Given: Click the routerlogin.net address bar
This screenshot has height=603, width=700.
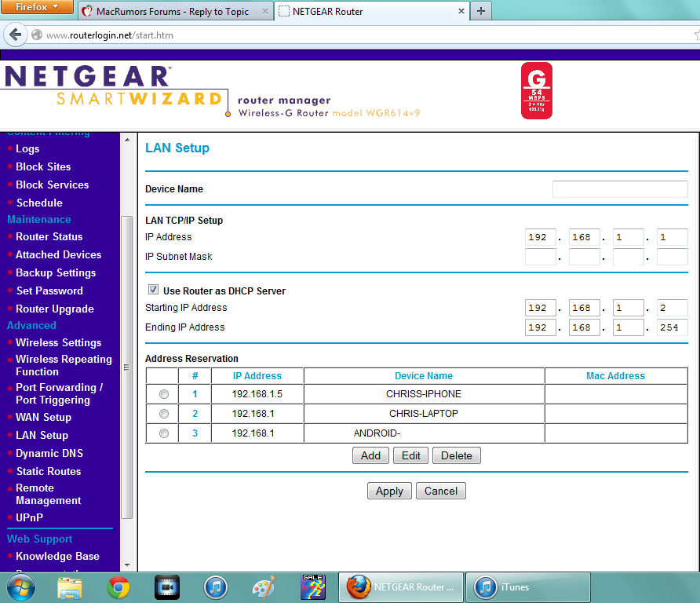Looking at the screenshot, I should point(357,35).
